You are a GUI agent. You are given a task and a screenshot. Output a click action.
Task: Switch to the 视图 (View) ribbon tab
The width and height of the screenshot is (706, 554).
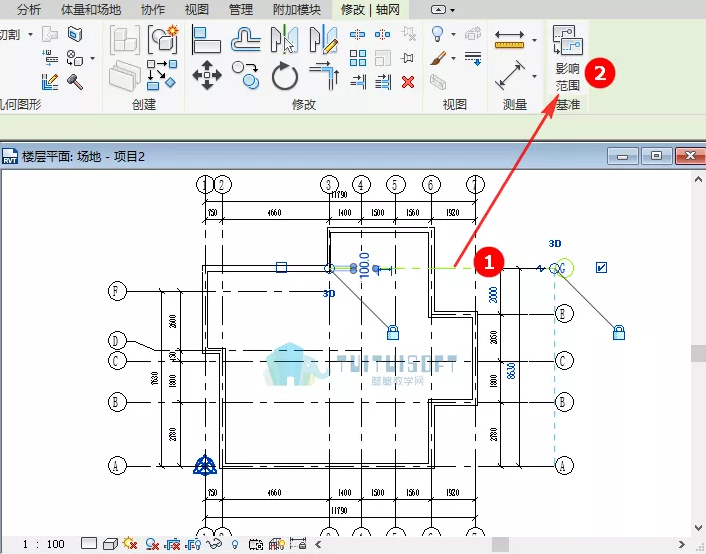[x=196, y=9]
